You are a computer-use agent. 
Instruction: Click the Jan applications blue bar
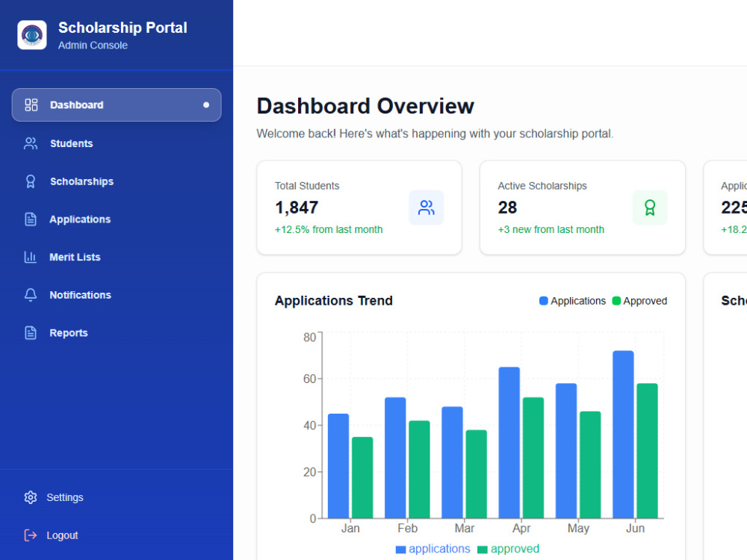(338, 466)
